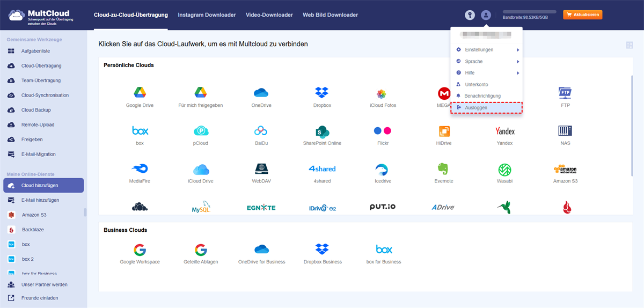Select the Flickr icon

pos(383,130)
